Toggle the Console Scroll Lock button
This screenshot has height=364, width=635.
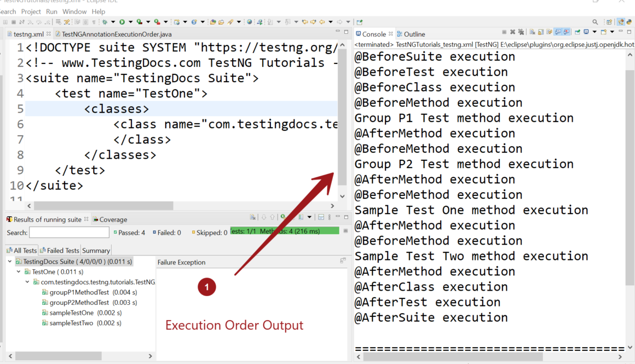540,33
